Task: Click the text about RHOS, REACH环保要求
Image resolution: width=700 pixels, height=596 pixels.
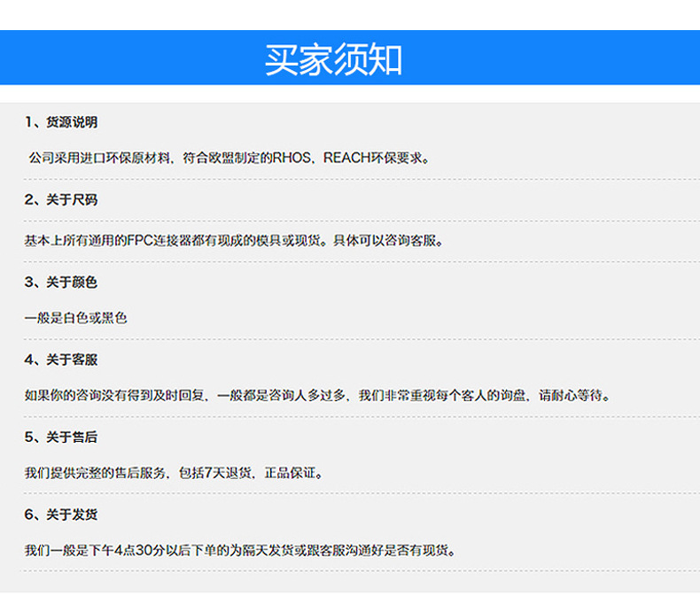Action: click(229, 158)
